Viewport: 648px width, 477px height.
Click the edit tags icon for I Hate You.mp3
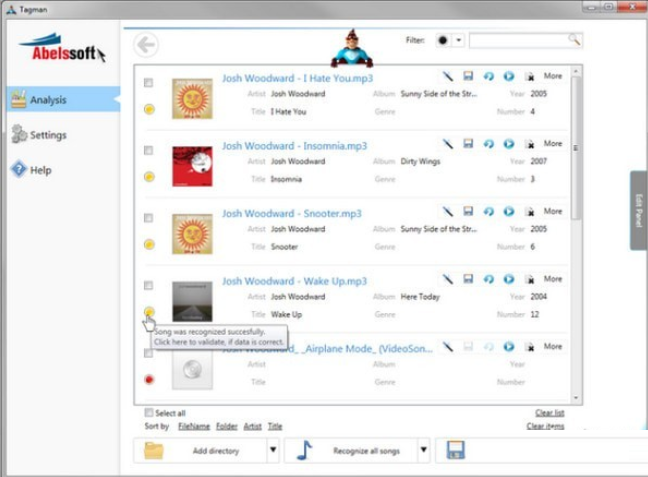click(448, 76)
